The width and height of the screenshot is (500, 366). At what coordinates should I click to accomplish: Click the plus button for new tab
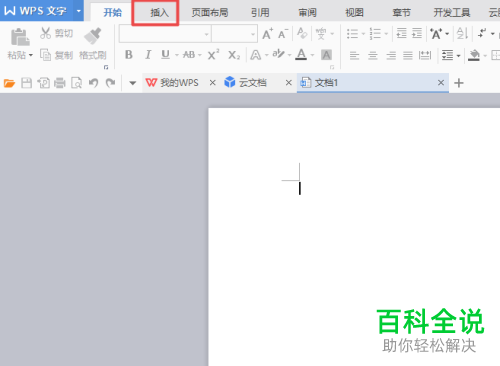pos(459,83)
